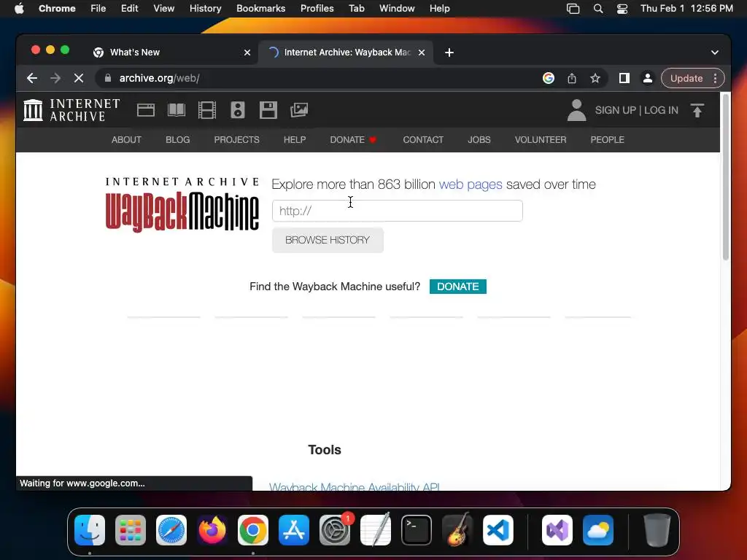Click the PEOPLE navigation link

[x=608, y=139]
